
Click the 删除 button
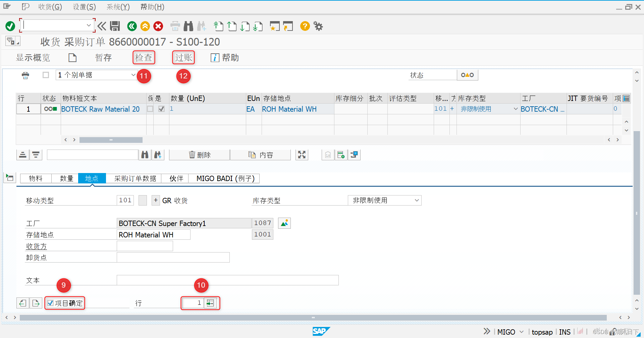(200, 155)
